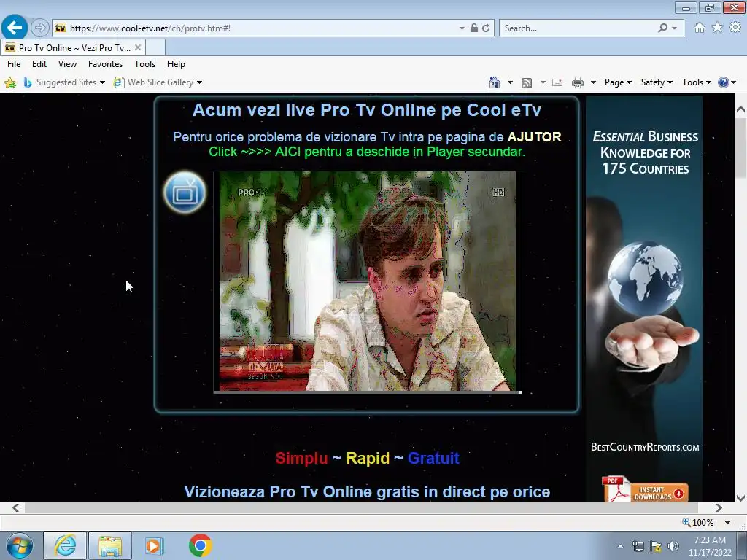Viewport: 747px width, 560px height.
Task: Open the Favorites menu
Action: click(105, 64)
